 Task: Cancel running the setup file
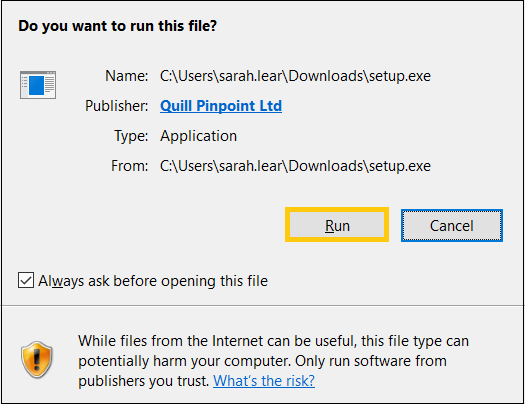pyautogui.click(x=452, y=225)
